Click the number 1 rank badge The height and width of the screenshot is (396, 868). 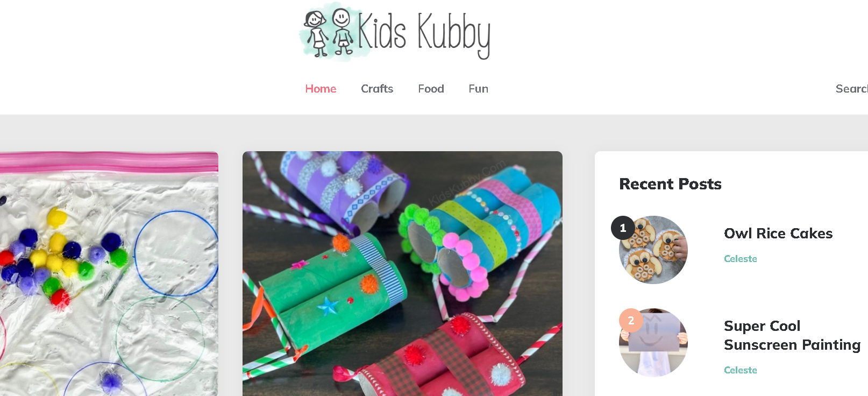pos(623,228)
